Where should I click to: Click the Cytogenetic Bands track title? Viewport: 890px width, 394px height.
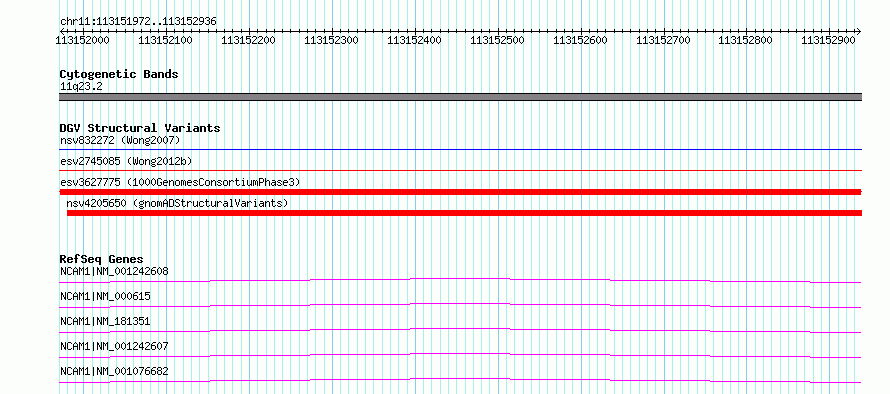(x=119, y=74)
